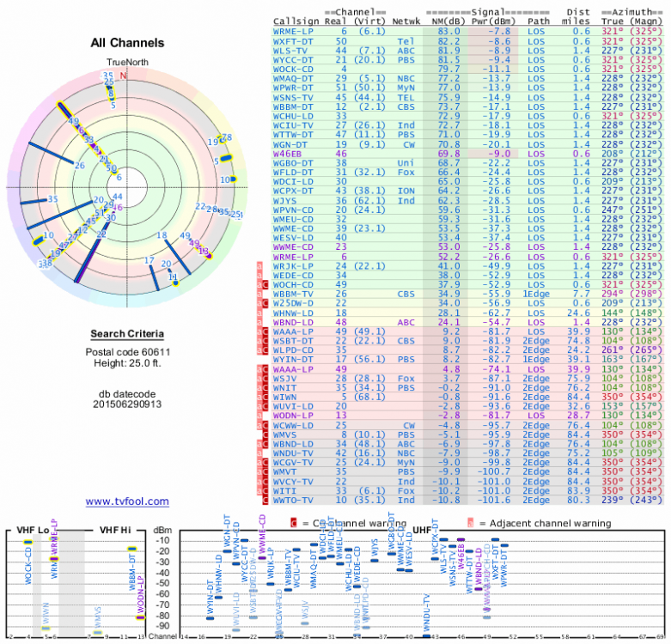This screenshot has width=671, height=644.
Task: Click WYIN-DT callsign in the table
Action: click(x=293, y=360)
